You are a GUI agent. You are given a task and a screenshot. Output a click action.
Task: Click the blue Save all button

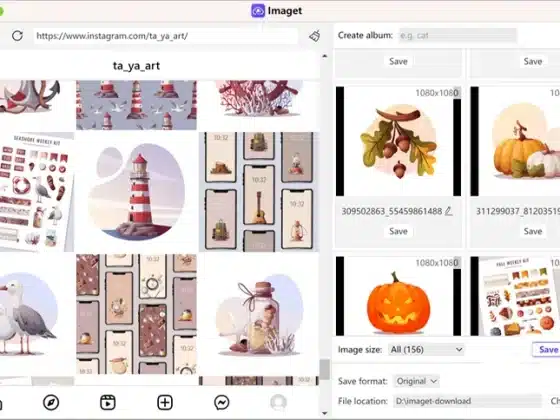546,349
